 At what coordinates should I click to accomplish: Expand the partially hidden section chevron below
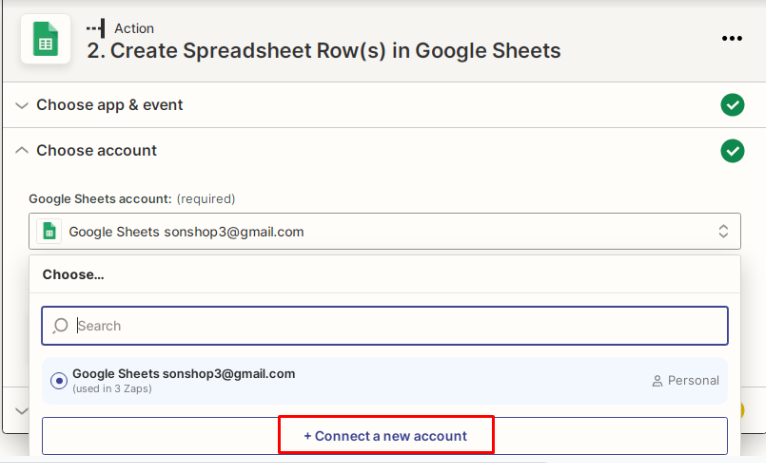[21, 411]
